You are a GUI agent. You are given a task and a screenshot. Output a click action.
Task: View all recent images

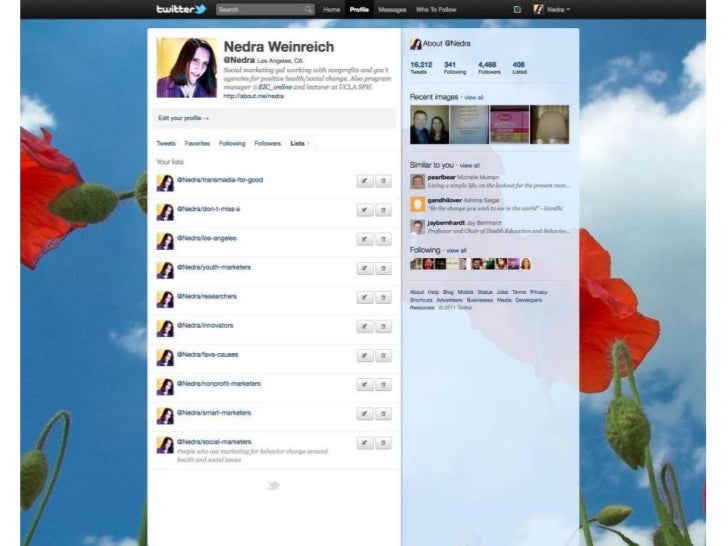click(x=473, y=97)
